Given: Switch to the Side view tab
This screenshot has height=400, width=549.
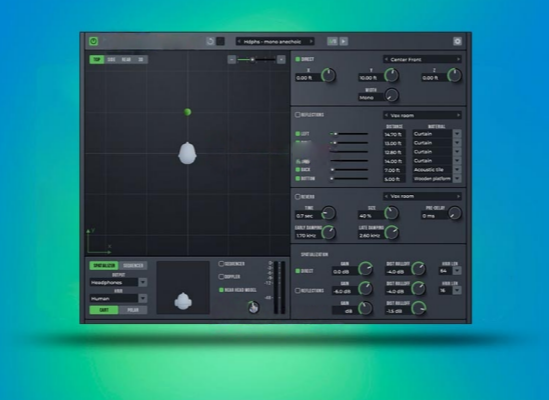Looking at the screenshot, I should [x=111, y=60].
